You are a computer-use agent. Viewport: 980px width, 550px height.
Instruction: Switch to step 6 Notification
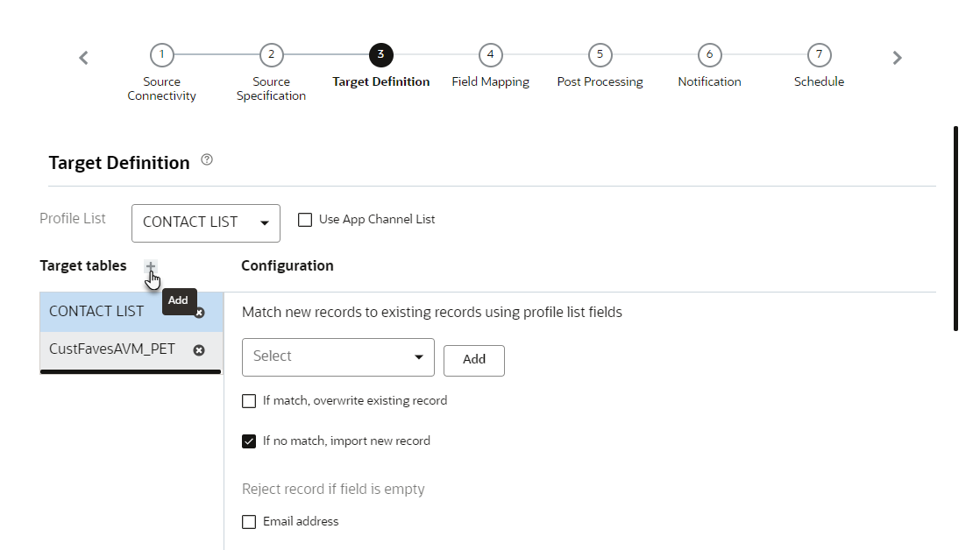point(709,55)
